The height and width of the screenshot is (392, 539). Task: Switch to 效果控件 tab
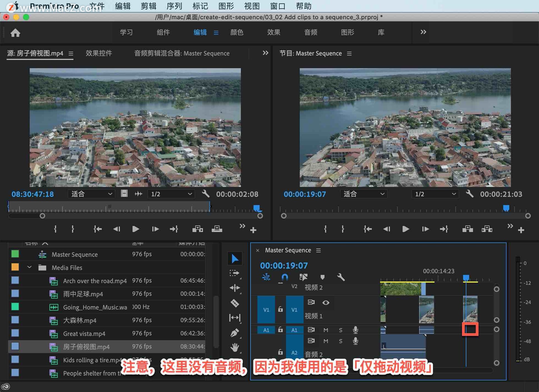pyautogui.click(x=99, y=53)
